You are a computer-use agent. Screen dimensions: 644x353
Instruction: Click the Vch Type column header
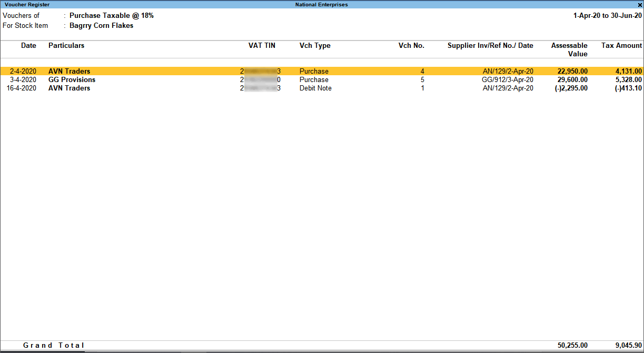coord(315,46)
